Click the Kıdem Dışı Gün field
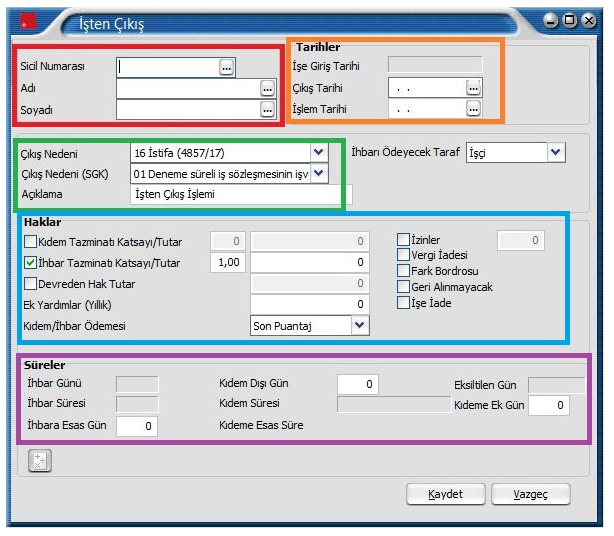This screenshot has height=536, width=614. point(358,384)
